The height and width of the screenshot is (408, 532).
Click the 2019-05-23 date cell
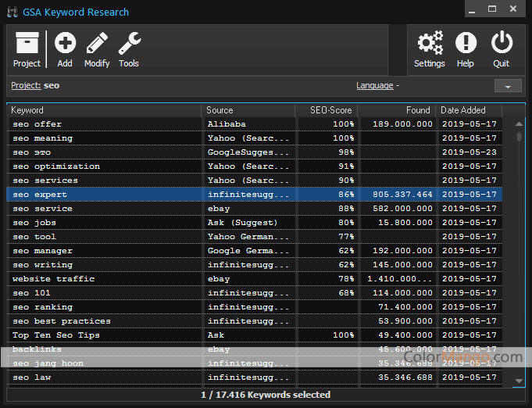coord(470,152)
